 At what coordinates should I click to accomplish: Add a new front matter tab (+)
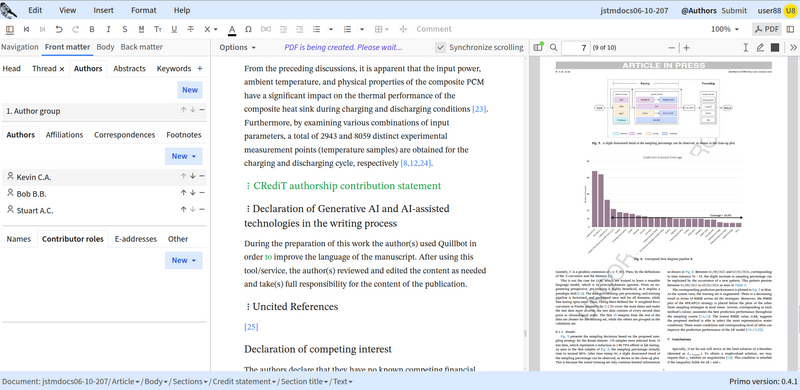(x=199, y=68)
